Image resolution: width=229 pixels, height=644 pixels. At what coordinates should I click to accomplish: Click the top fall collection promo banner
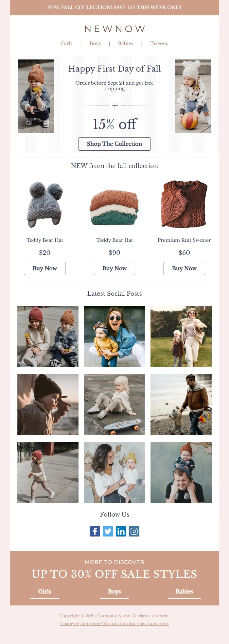click(114, 8)
